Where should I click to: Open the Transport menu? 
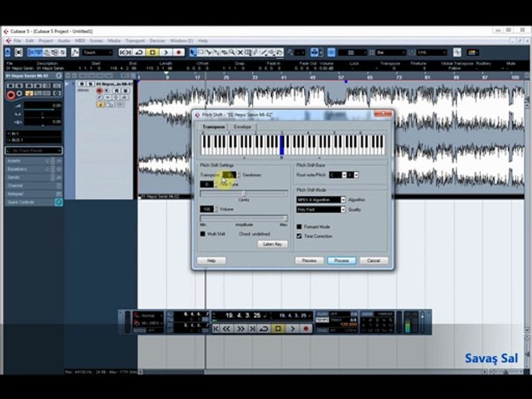(135, 40)
